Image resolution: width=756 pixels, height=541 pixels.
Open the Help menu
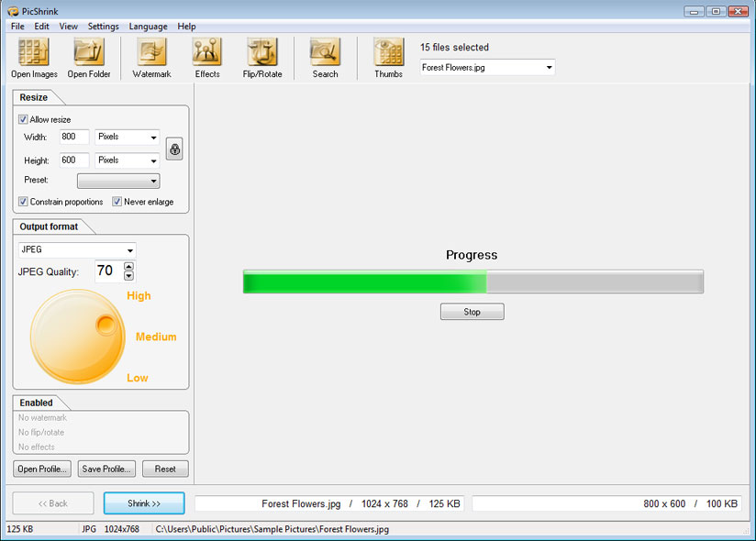pyautogui.click(x=186, y=26)
